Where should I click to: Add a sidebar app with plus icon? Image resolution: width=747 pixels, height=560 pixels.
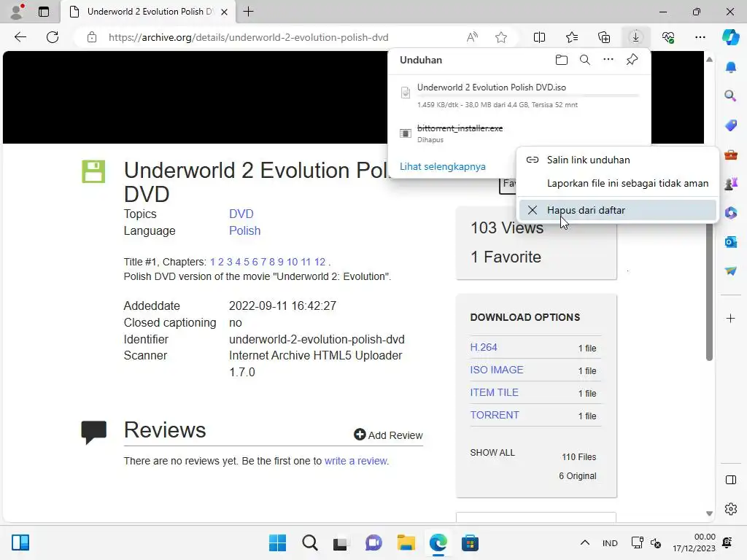[730, 318]
